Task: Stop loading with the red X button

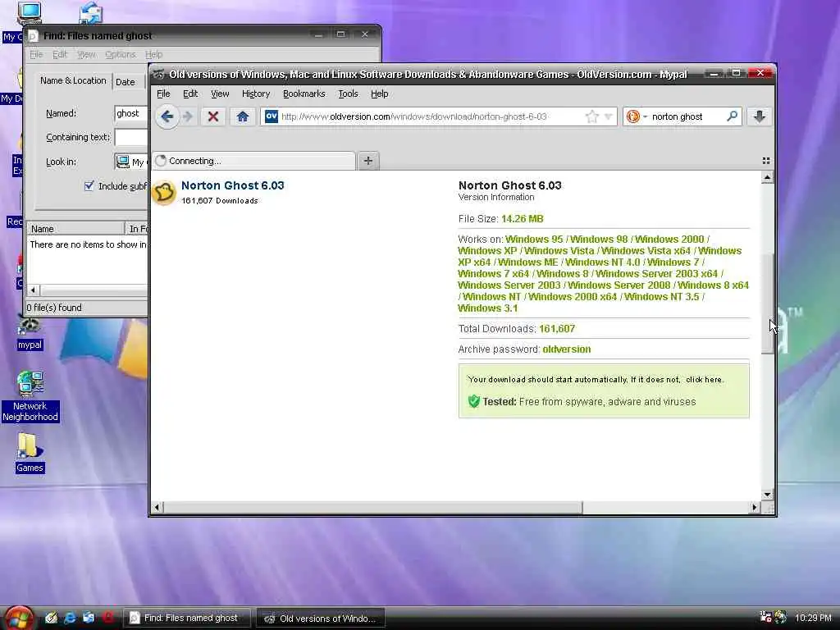Action: [x=212, y=116]
